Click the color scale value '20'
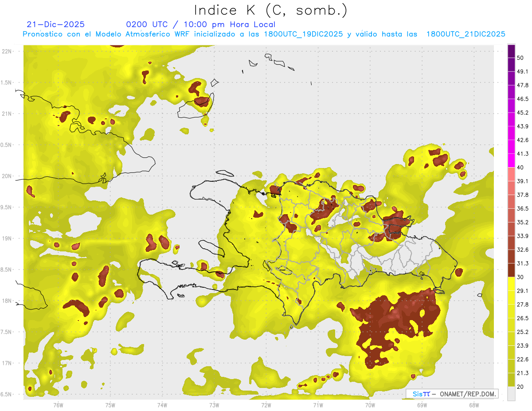The image size is (532, 411). click(x=520, y=387)
